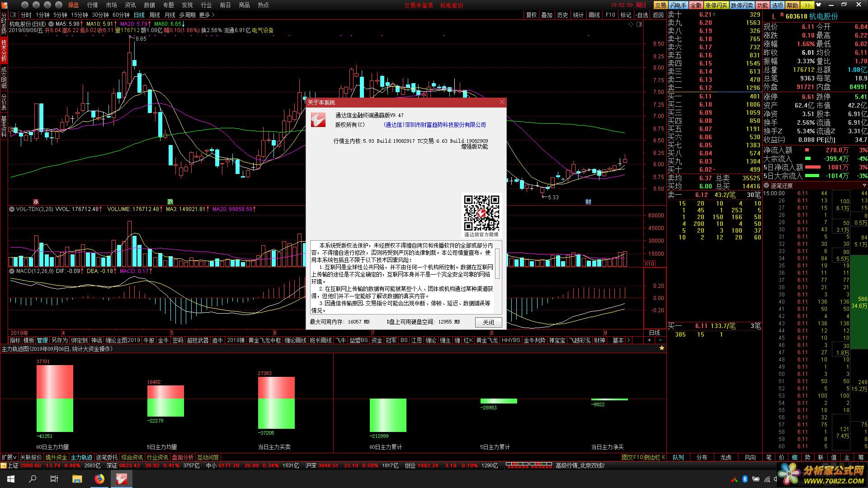The width and height of the screenshot is (868, 488).
Task: Open Firefox from the taskbar
Action: point(99,479)
